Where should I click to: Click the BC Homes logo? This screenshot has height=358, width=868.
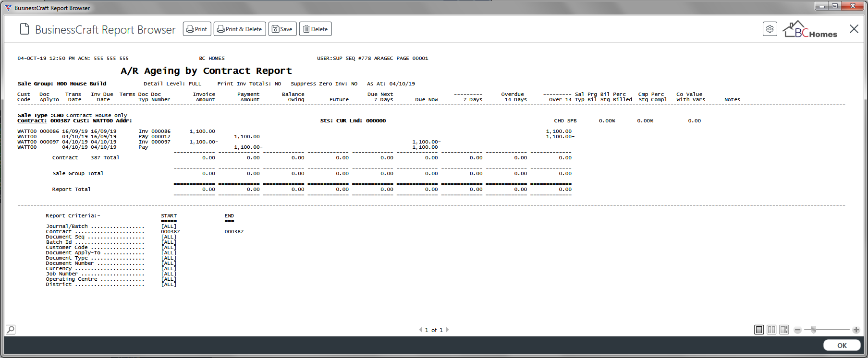(810, 29)
